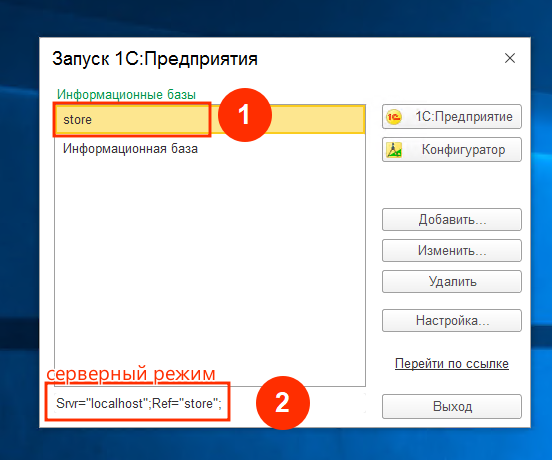The image size is (552, 460).
Task: Select the Информационная база list entry
Action: 130,149
